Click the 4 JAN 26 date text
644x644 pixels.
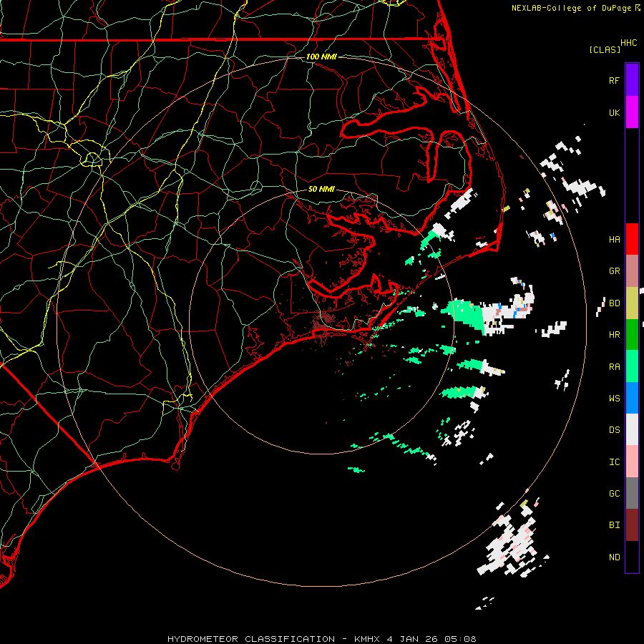(412, 639)
